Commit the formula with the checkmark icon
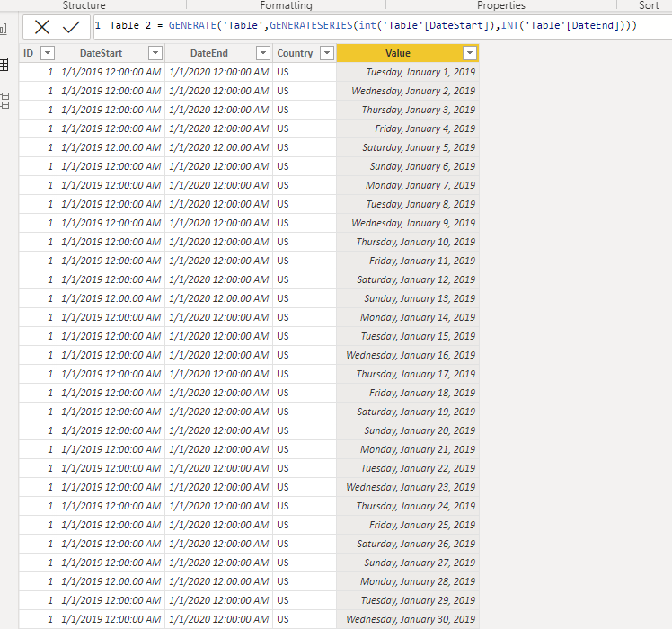 (71, 27)
